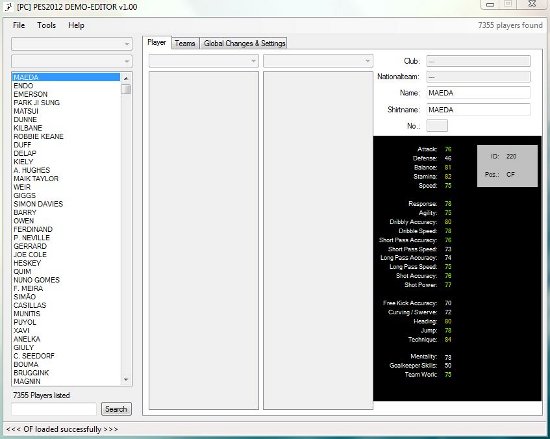
Task: Select KILBANE in the player list
Action: click(66, 128)
